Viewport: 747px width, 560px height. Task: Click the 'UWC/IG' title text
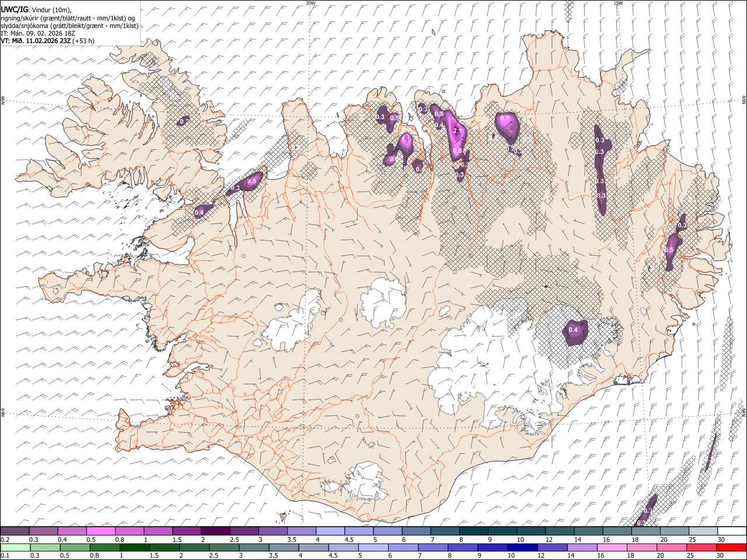point(14,9)
